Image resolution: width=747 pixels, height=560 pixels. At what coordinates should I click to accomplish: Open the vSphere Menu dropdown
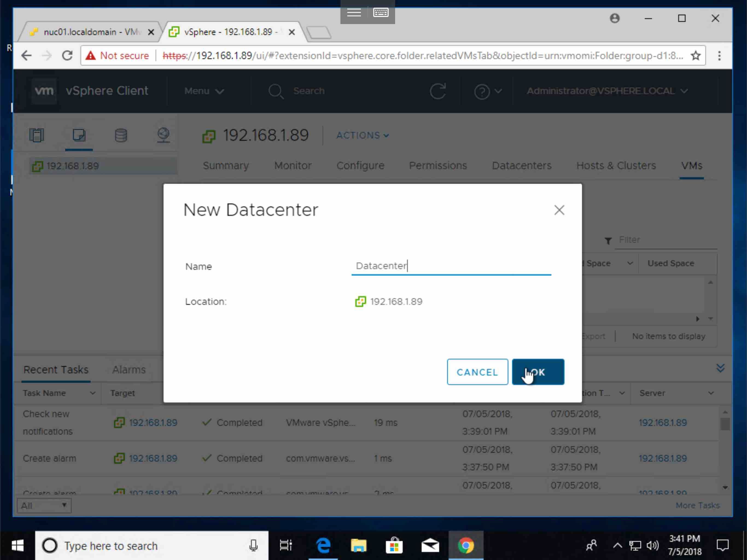tap(204, 91)
